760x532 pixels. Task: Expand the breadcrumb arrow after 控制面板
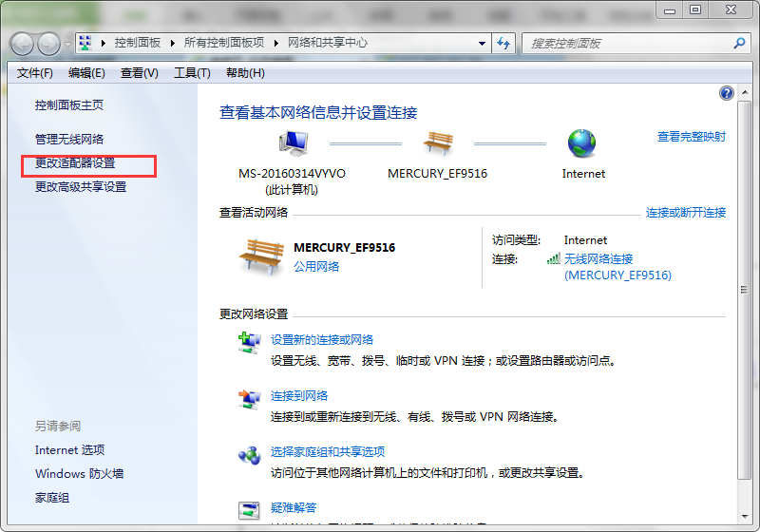(x=173, y=44)
